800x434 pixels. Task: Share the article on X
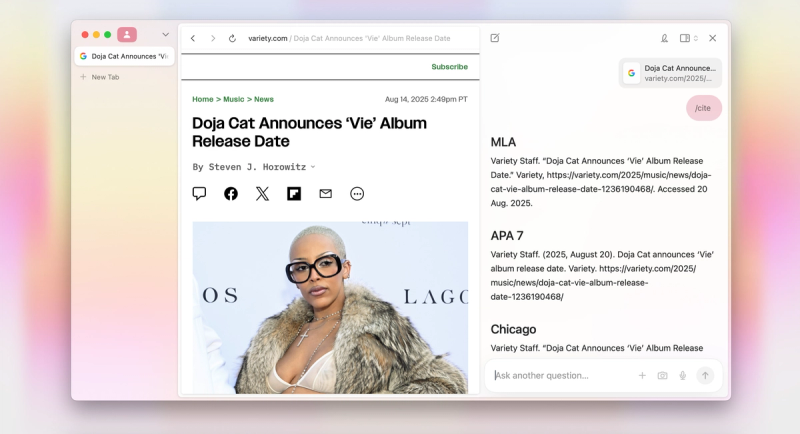pyautogui.click(x=262, y=193)
